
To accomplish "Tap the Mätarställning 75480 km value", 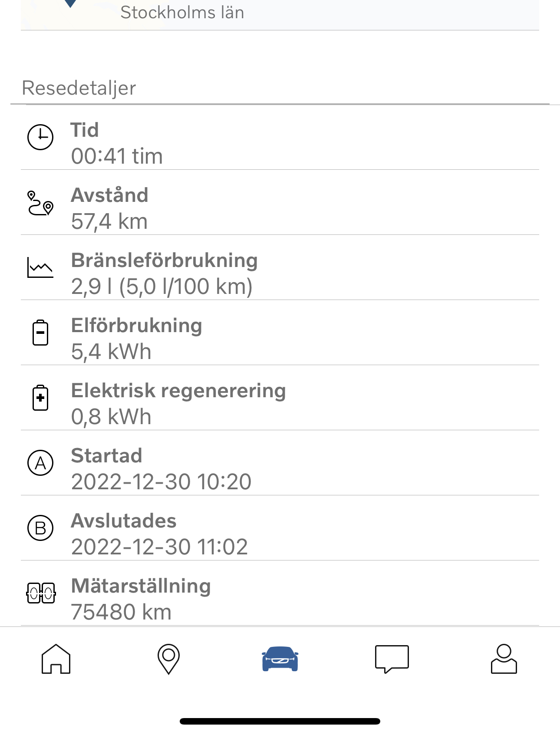I will point(121,612).
